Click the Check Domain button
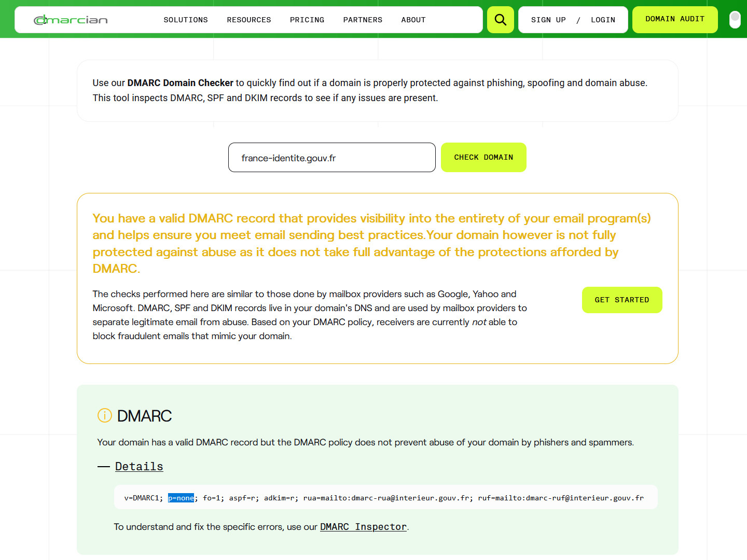Viewport: 747px width, 560px height. (483, 157)
